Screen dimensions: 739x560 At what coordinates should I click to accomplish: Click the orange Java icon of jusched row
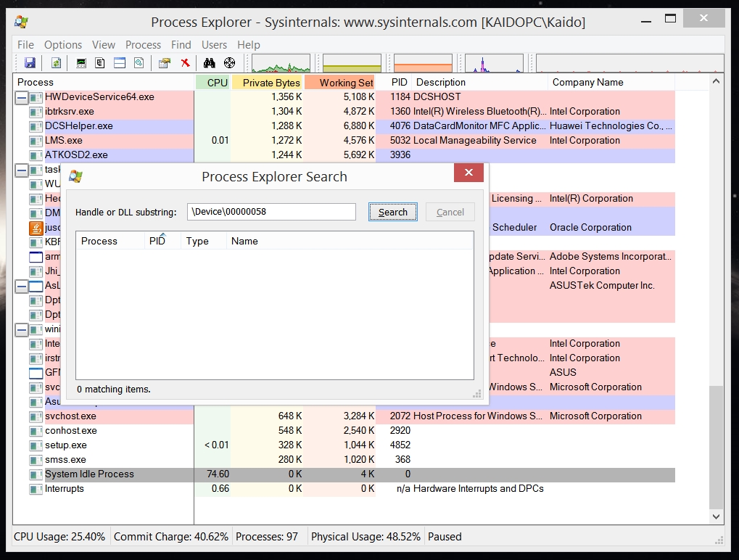click(x=36, y=228)
